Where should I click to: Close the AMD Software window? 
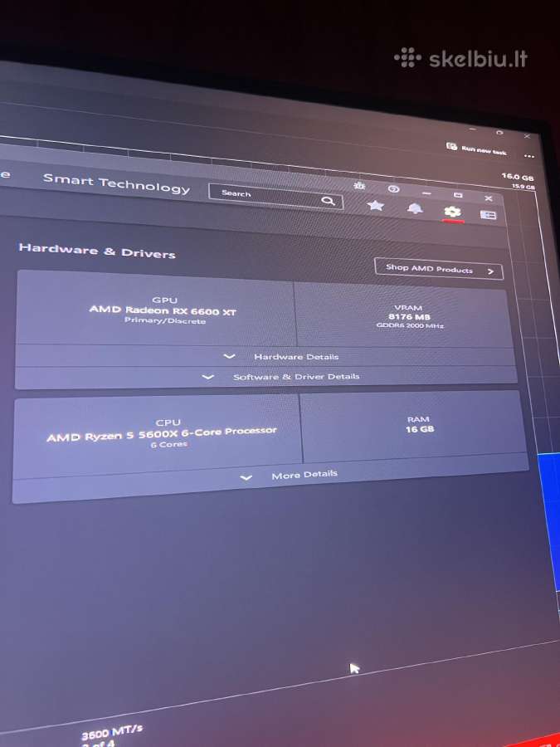coord(488,198)
